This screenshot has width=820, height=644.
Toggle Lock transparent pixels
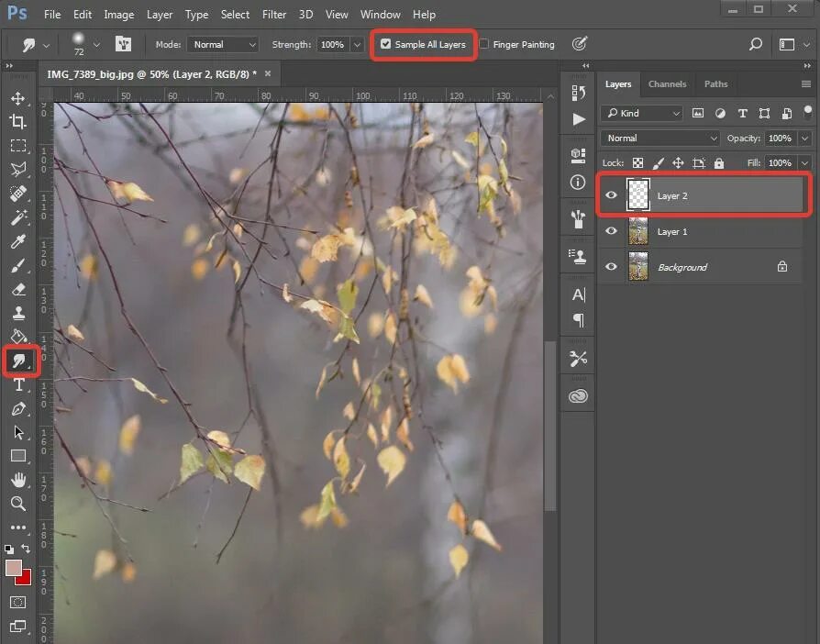637,163
